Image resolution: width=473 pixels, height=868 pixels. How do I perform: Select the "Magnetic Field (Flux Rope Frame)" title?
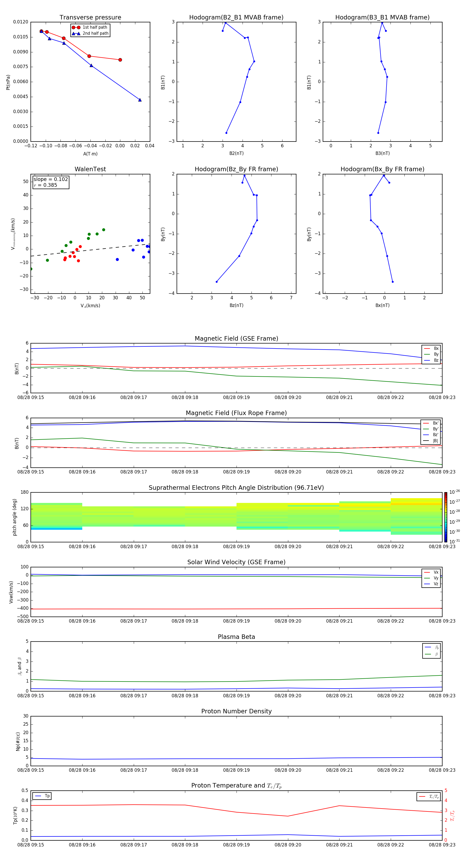tap(236, 413)
